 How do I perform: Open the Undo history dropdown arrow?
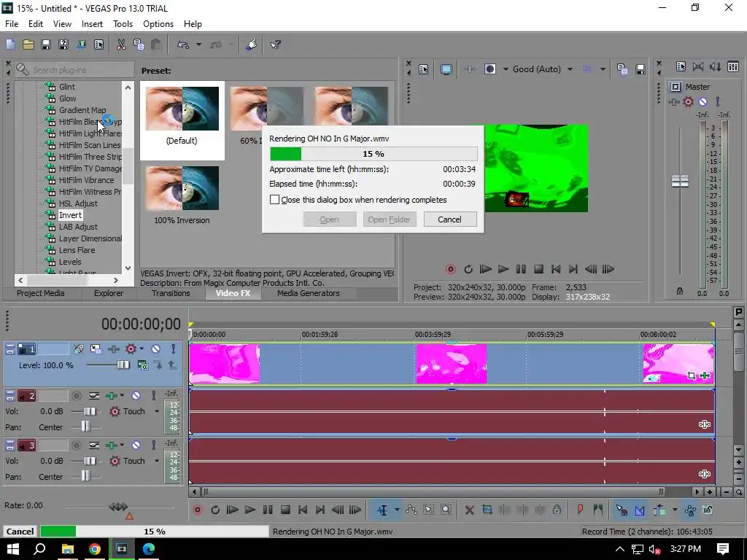point(198,44)
